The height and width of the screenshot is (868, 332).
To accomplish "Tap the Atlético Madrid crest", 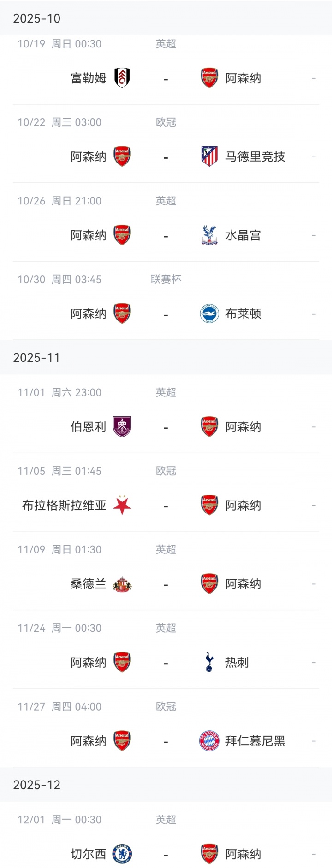I will coord(209,157).
